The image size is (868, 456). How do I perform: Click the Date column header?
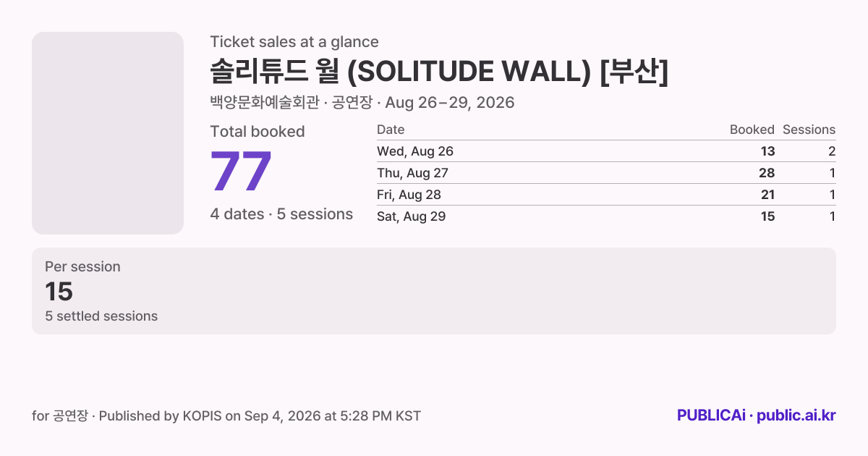point(391,130)
